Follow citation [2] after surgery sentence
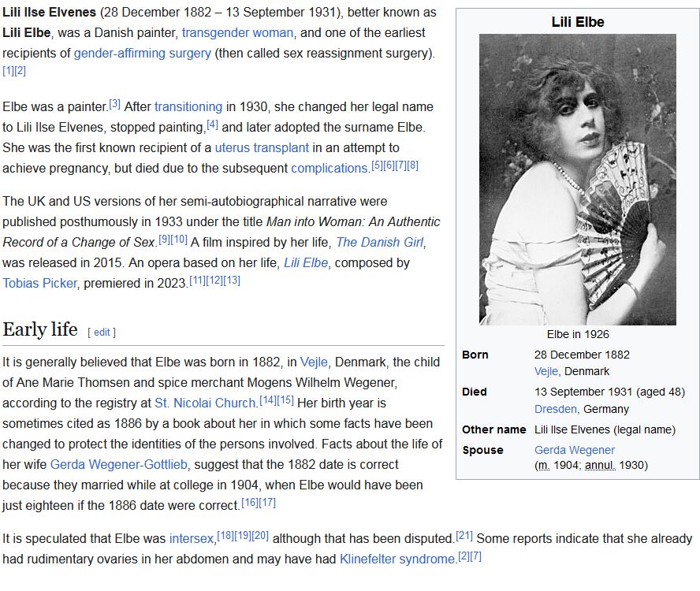The image size is (700, 591). tap(20, 71)
